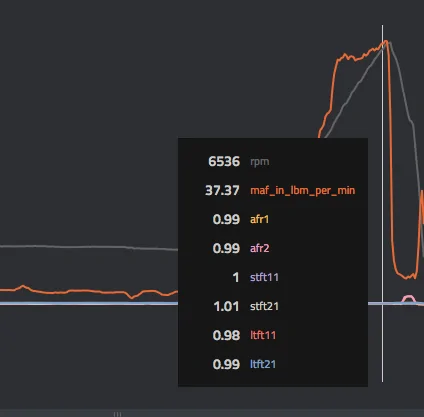
Task: Click the 0.98 ltft11 value
Action: (226, 335)
